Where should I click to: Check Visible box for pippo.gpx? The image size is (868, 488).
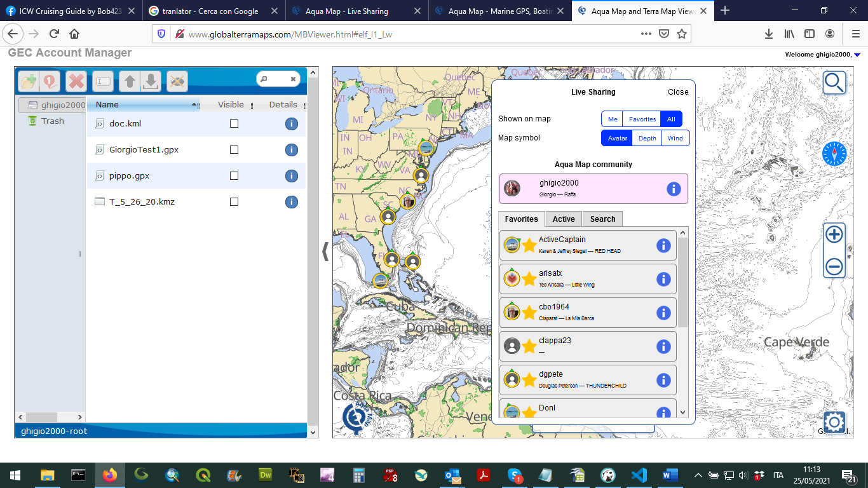[x=234, y=176]
